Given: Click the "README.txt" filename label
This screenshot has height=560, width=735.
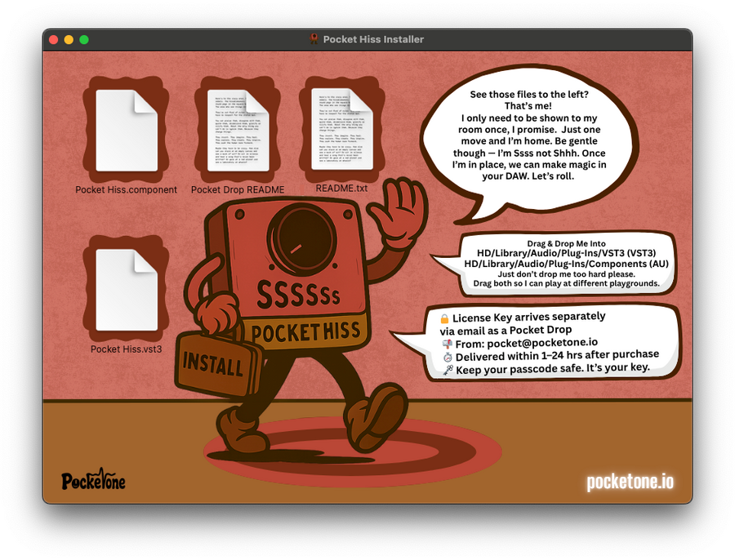Looking at the screenshot, I should [341, 188].
